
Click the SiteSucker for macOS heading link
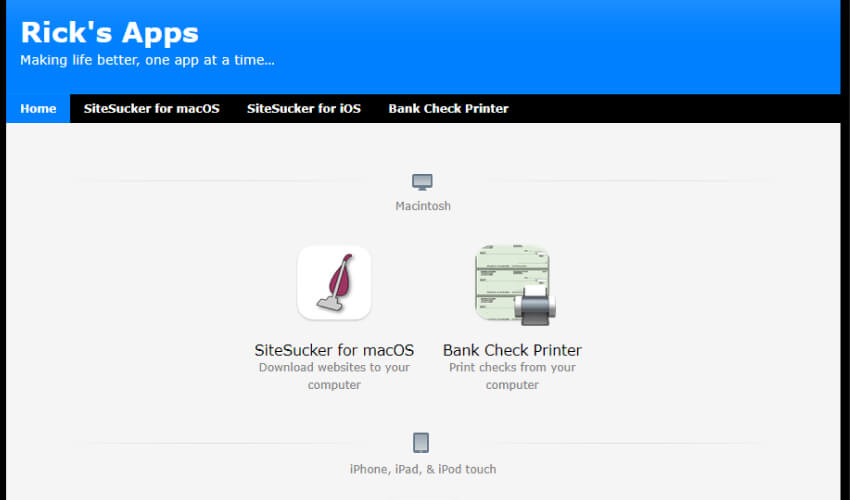[x=334, y=350]
